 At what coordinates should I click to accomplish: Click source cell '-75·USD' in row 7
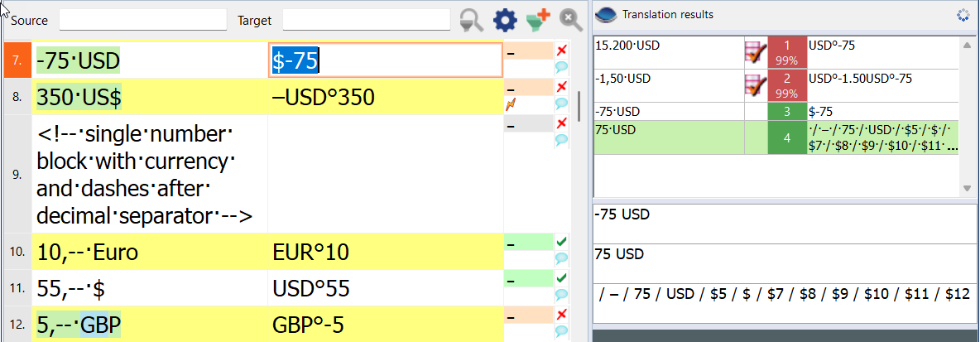(149, 60)
